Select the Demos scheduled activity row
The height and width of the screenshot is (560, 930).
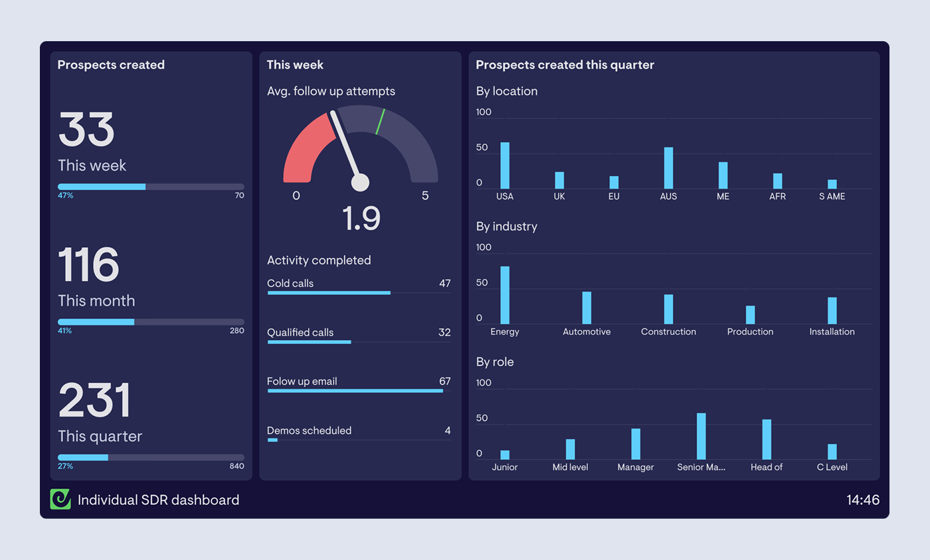[359, 432]
